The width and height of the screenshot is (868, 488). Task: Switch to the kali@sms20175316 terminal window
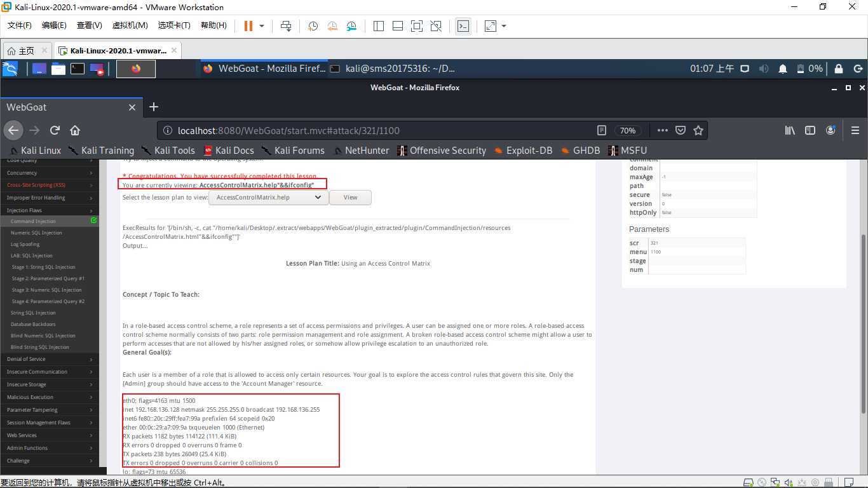393,69
